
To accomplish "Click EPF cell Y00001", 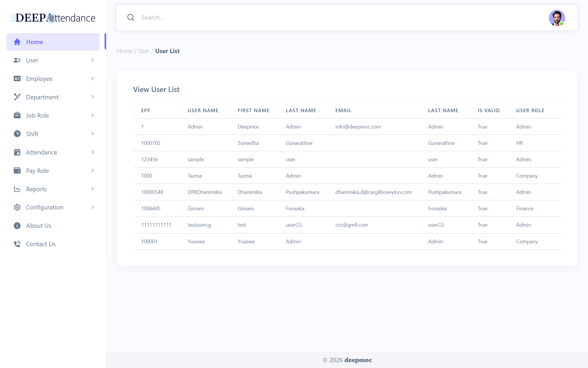I will (x=149, y=242).
